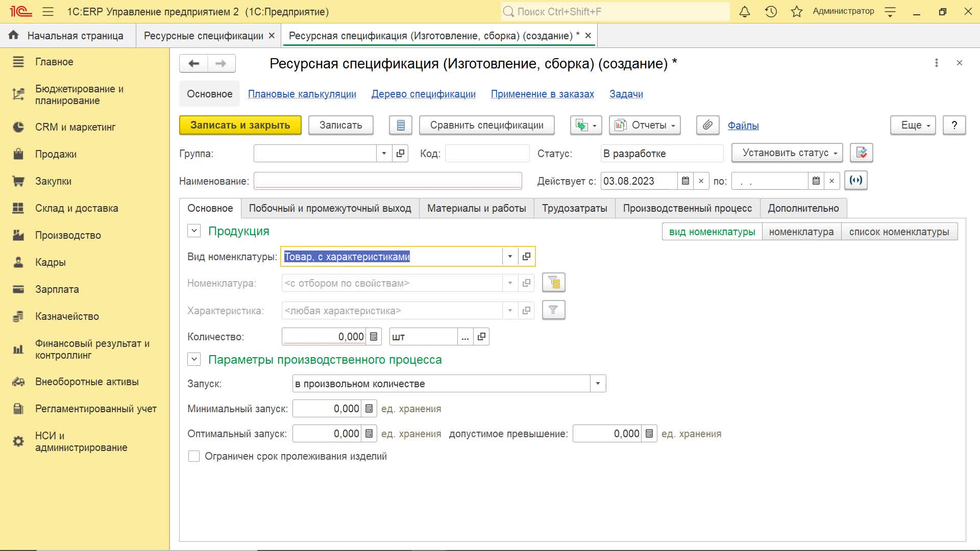This screenshot has height=551, width=980.
Task: Click the 1C logo icon
Action: point(21,12)
